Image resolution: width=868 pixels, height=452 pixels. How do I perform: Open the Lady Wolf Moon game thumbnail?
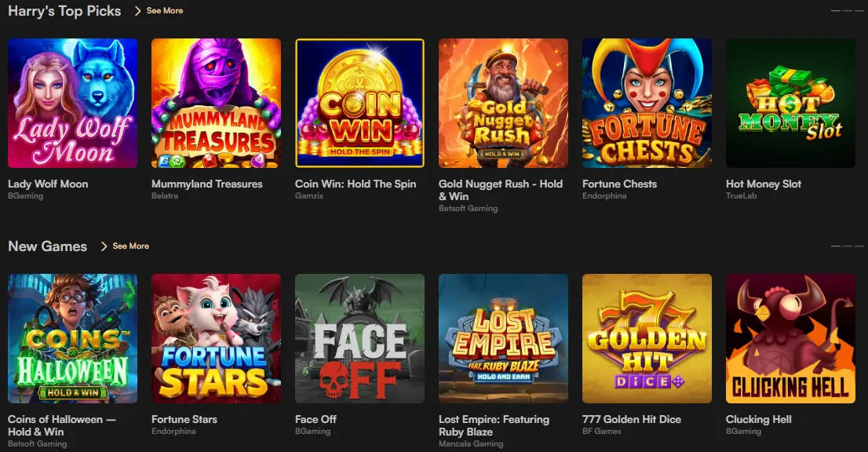pos(72,103)
